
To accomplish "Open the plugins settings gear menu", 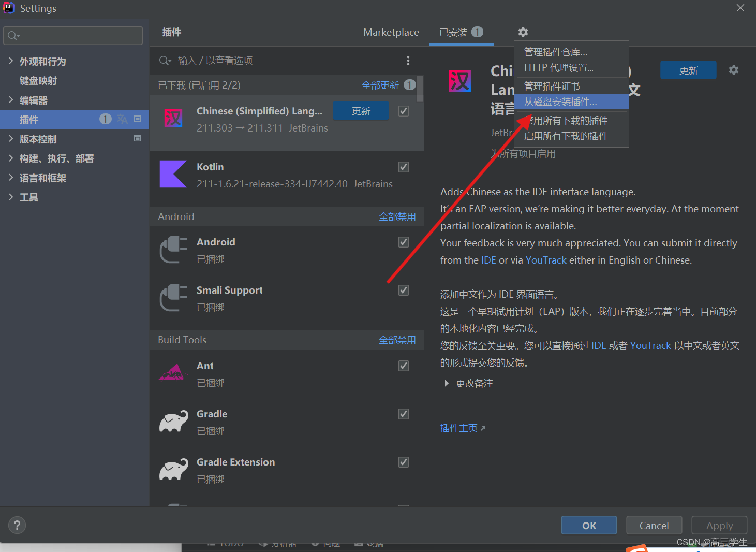I will (x=523, y=32).
